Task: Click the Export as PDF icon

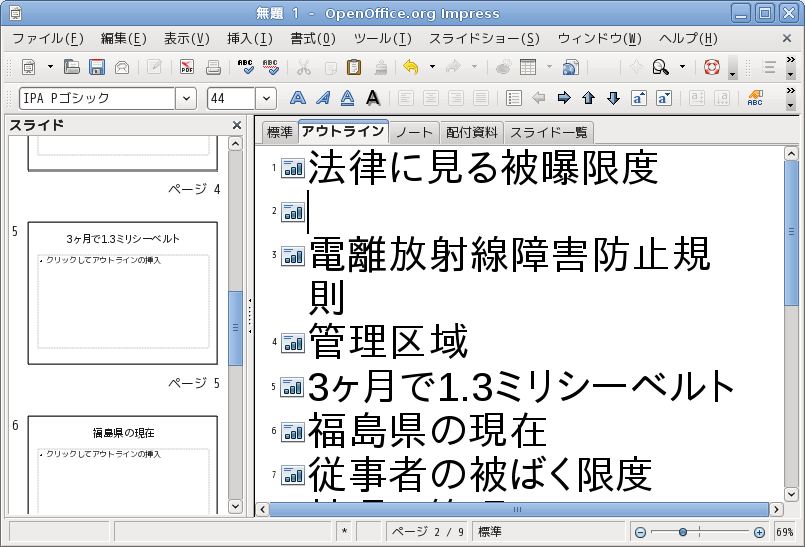Action: [x=187, y=67]
